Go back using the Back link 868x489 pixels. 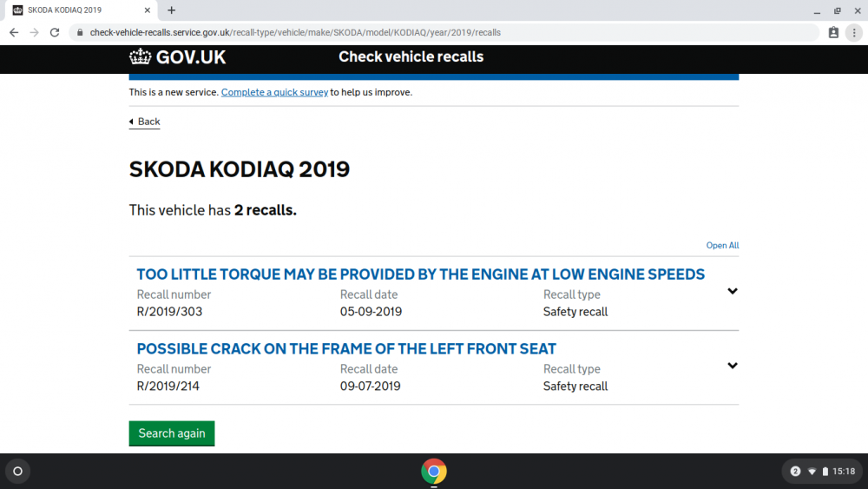(x=144, y=122)
